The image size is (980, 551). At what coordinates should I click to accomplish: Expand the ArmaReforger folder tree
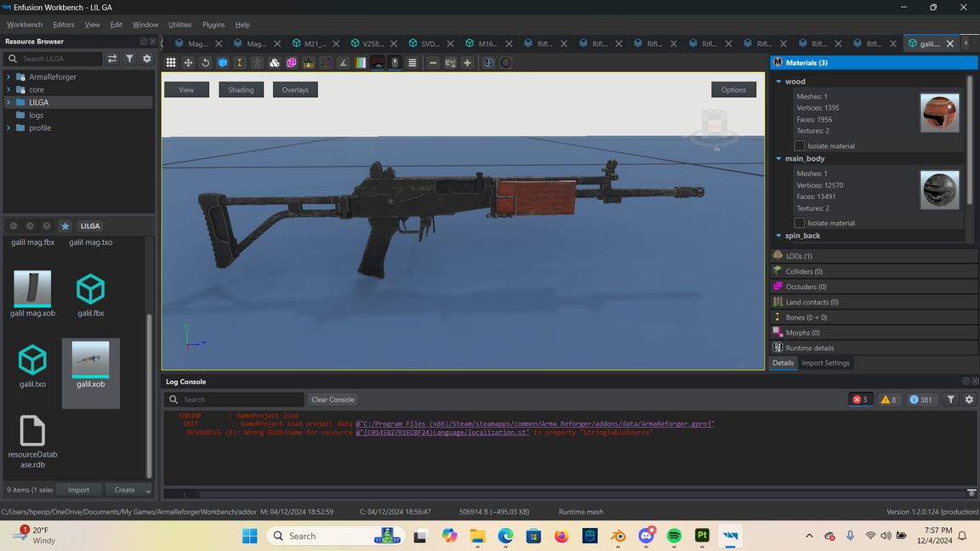9,77
